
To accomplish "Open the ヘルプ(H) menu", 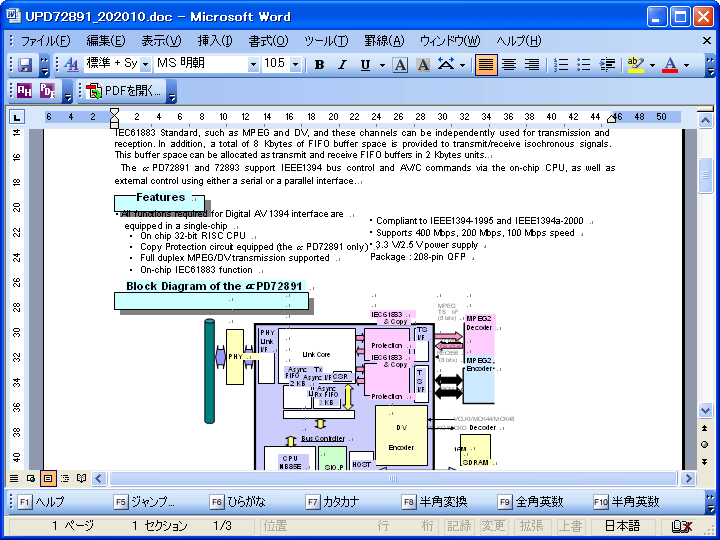I will click(x=519, y=41).
